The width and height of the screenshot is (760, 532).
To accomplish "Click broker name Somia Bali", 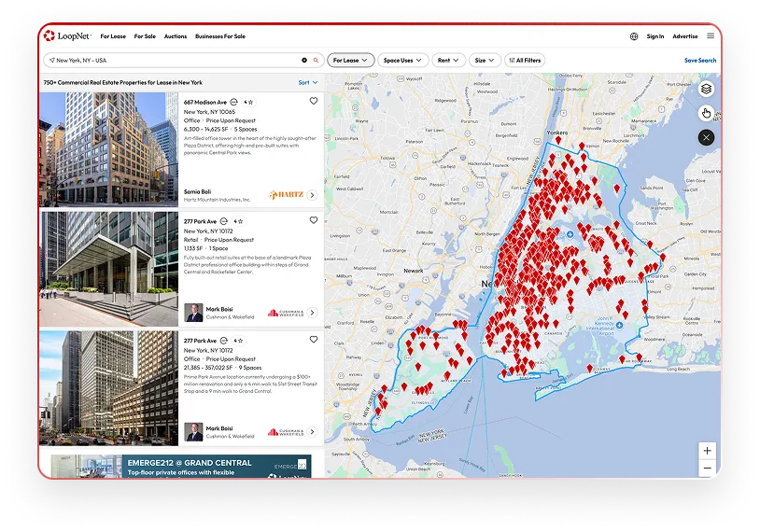I will pos(197,192).
